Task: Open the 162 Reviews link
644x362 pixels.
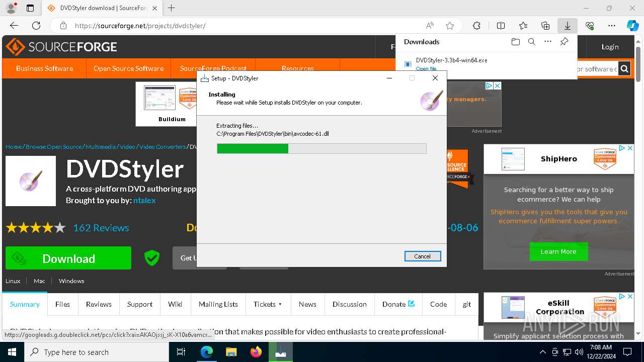Action: tap(101, 228)
